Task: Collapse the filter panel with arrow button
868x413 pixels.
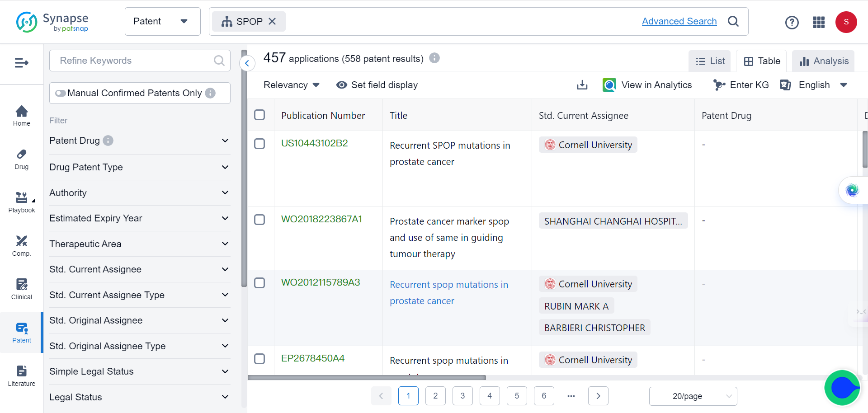Action: point(247,63)
